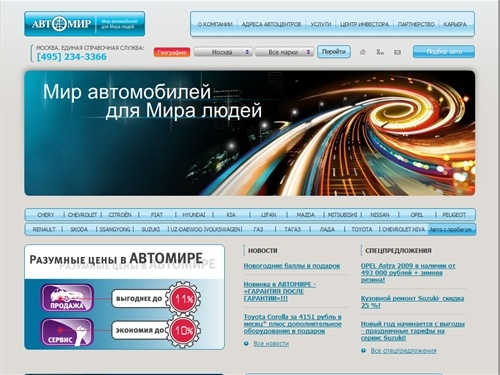
Task: Select Toyota brand tab
Action: coord(362,229)
